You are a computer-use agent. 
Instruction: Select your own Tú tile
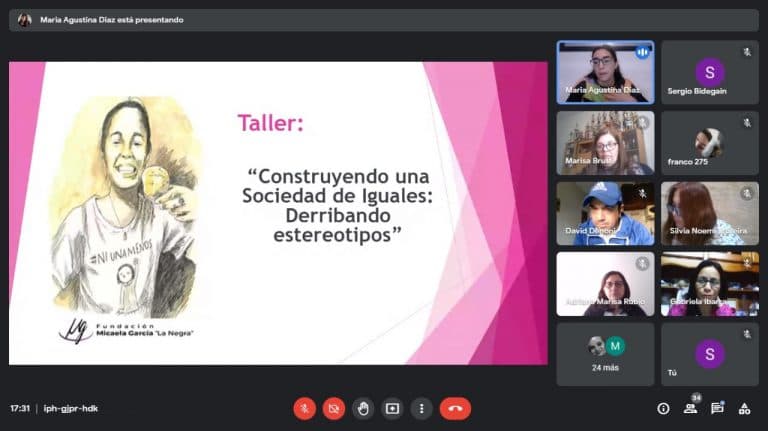[710, 355]
